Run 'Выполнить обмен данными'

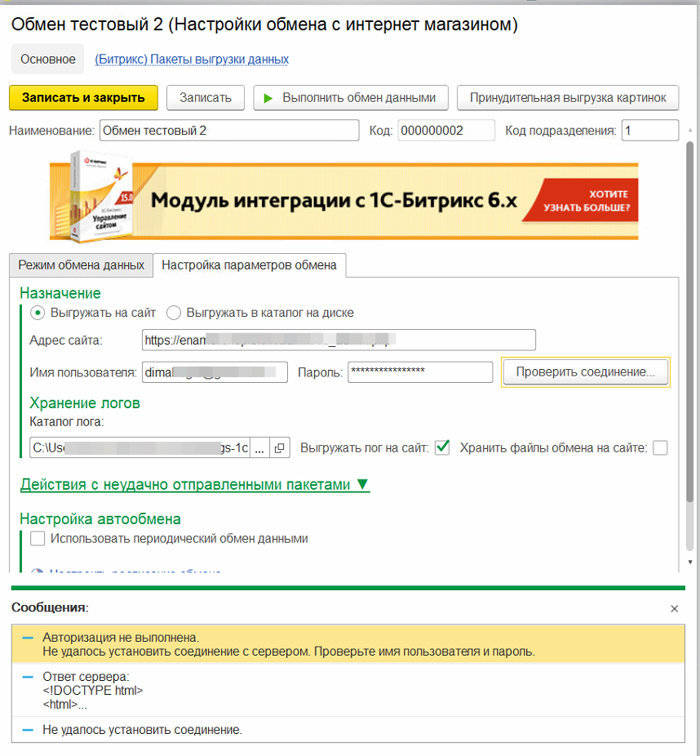(x=351, y=98)
